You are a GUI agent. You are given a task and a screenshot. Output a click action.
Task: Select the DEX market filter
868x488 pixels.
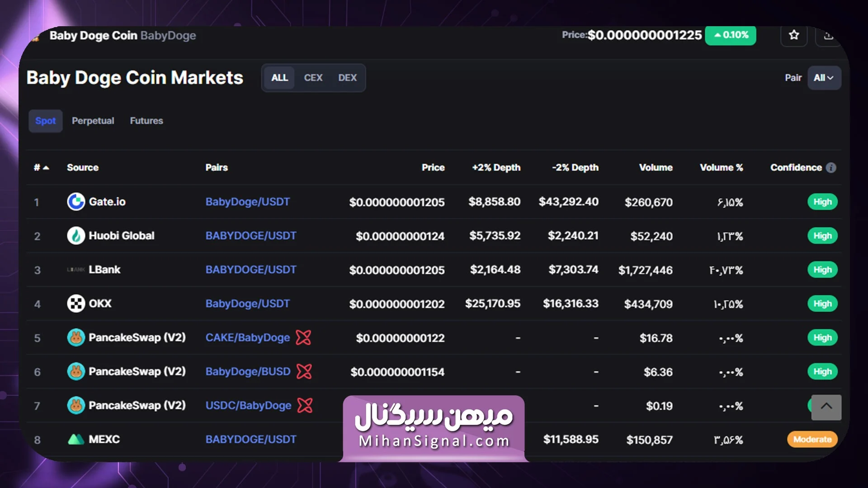point(347,78)
